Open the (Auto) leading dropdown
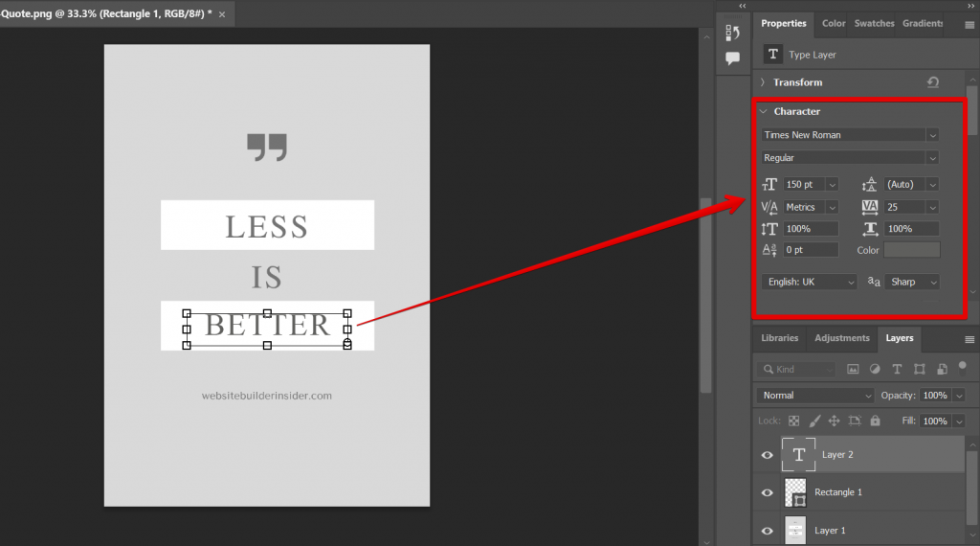This screenshot has height=546, width=980. [932, 185]
